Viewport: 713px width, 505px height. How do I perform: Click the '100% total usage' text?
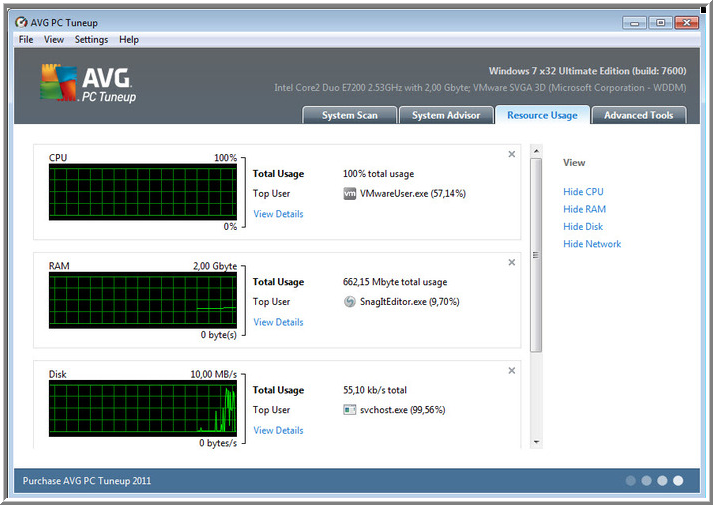[378, 174]
